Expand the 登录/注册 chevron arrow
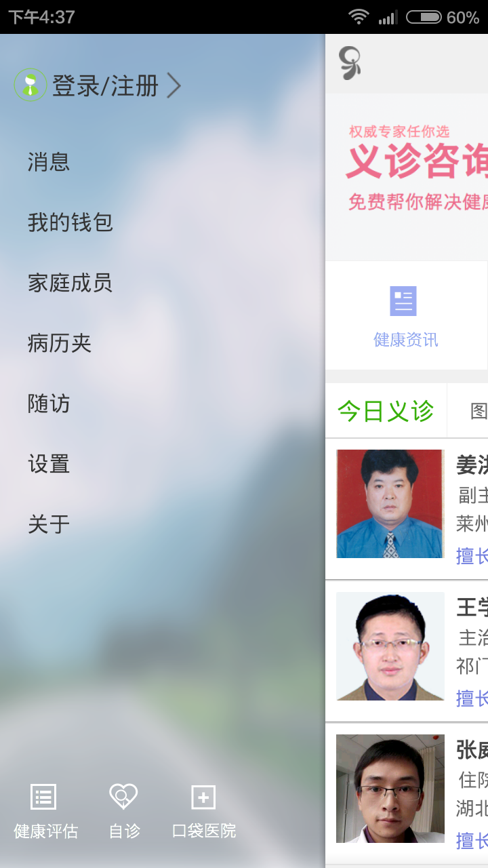488x868 pixels. coord(174,86)
